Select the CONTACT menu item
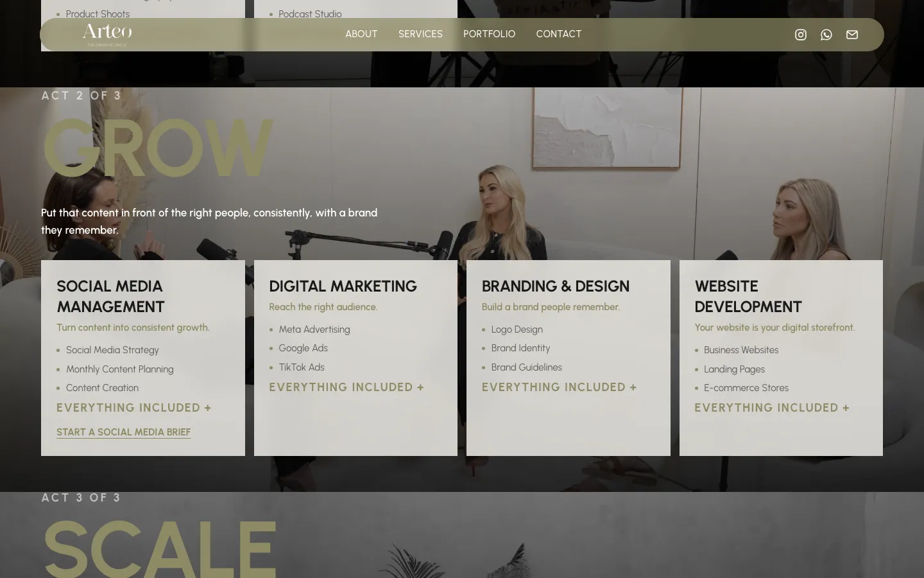Screen dimensions: 924x578 (x=559, y=34)
